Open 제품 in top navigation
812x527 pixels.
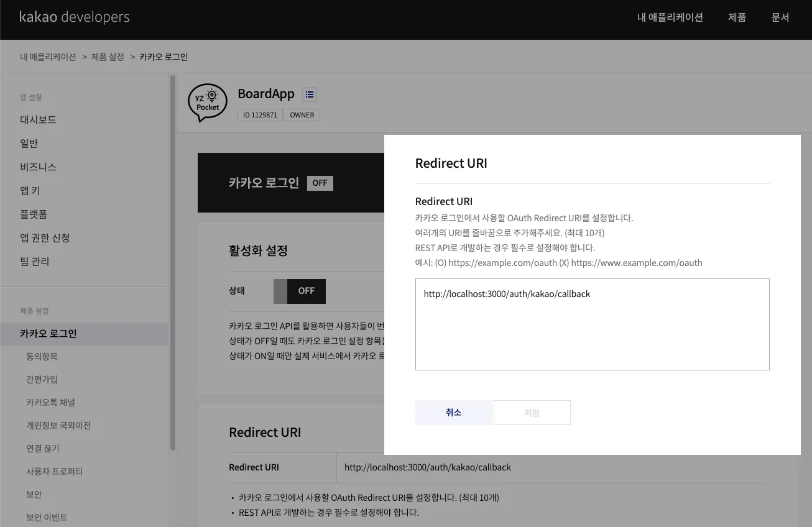coord(737,17)
